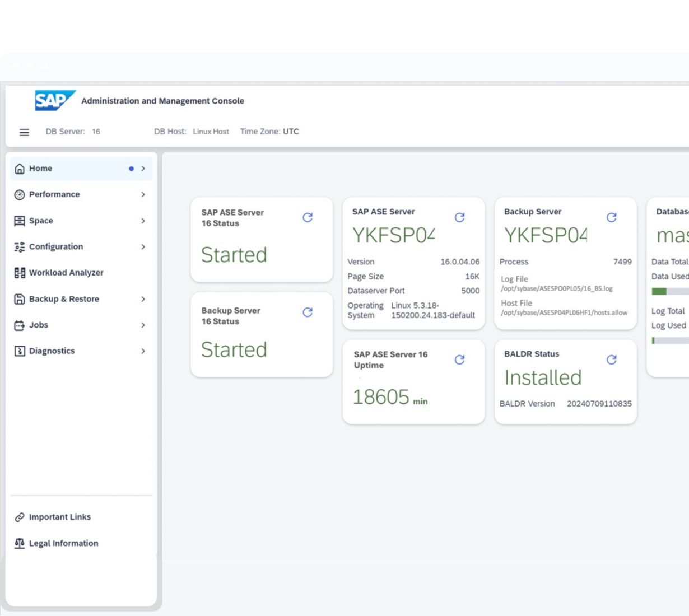The height and width of the screenshot is (616, 689).
Task: Refresh the SAP ASE Server 16 Status card
Action: click(x=308, y=217)
